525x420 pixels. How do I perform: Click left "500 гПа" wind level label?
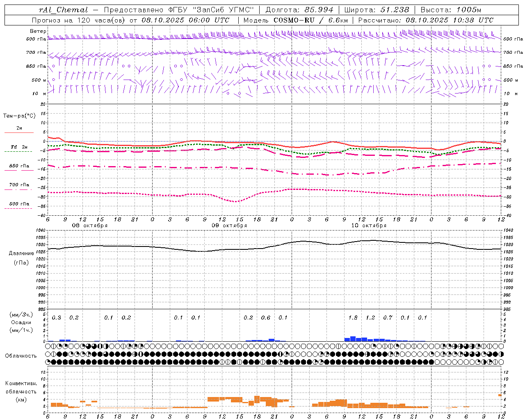coord(36,39)
